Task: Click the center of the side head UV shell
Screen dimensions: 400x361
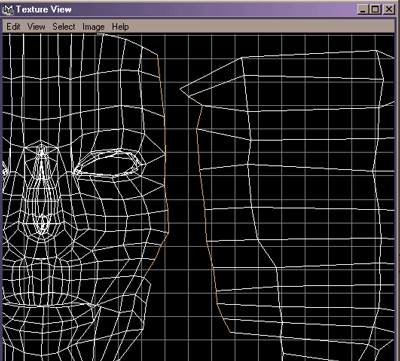Action: [x=300, y=200]
